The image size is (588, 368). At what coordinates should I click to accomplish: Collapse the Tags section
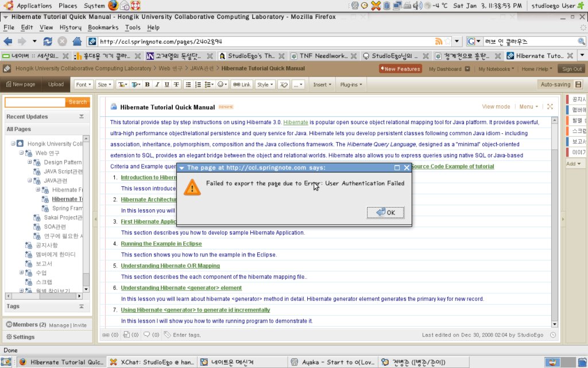(82, 306)
